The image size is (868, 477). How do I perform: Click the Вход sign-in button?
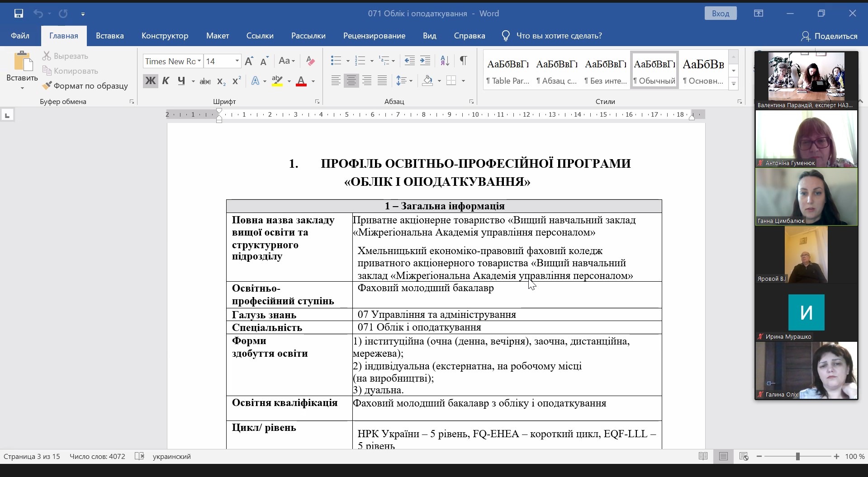click(x=720, y=14)
